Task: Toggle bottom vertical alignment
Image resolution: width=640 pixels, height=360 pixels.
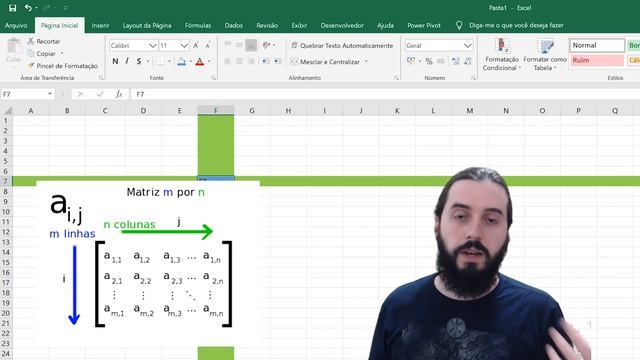Action: [x=251, y=45]
